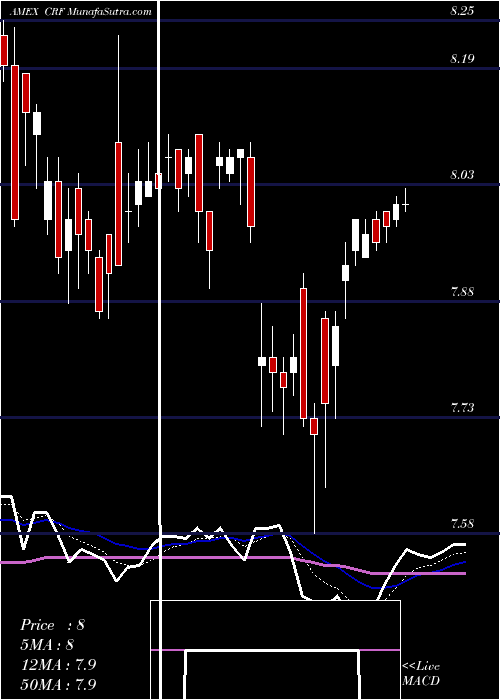Image resolution: width=500 pixels, height=700 pixels.
Task: Select the 8.03 price axis label
Action: 462,175
